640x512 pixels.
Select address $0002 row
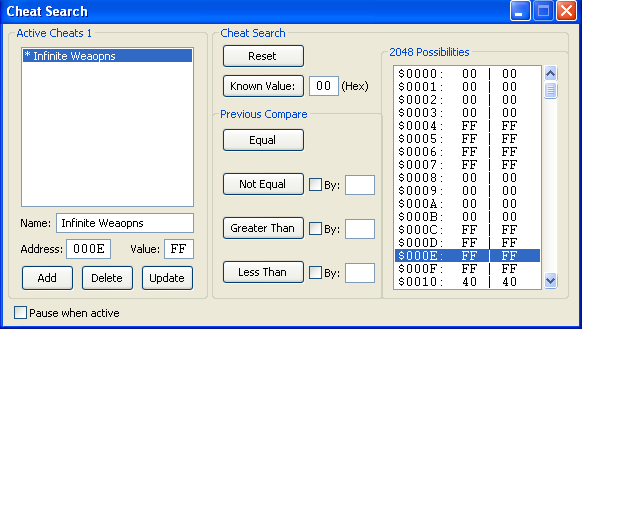[467, 100]
